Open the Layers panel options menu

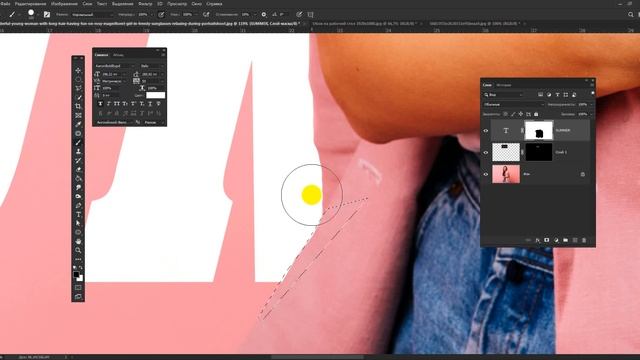592,85
